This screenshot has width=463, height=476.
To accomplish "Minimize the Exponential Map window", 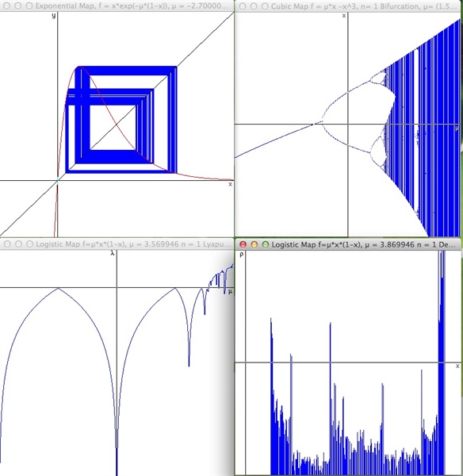I will (18, 6).
